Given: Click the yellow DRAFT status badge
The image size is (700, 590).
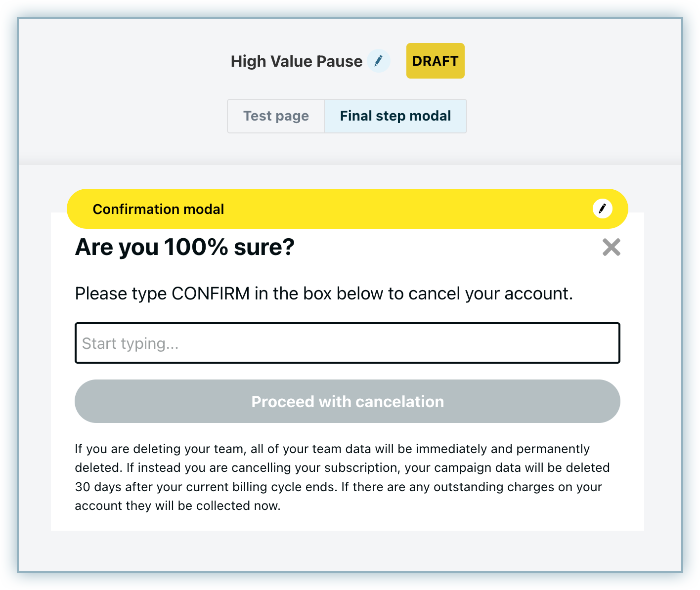Looking at the screenshot, I should click(x=435, y=61).
